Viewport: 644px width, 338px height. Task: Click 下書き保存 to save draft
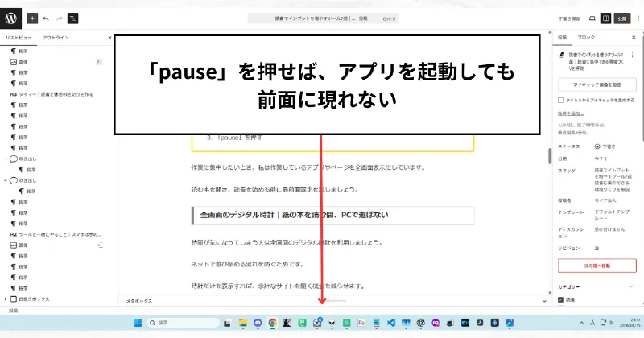[569, 19]
